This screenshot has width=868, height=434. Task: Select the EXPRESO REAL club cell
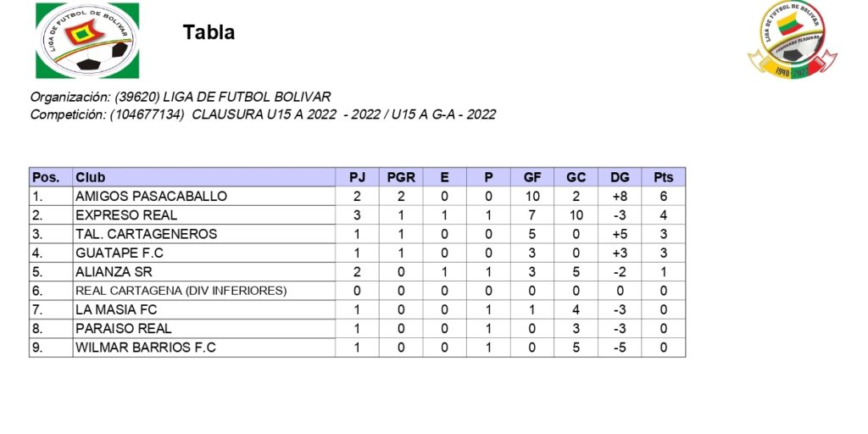coord(126,215)
